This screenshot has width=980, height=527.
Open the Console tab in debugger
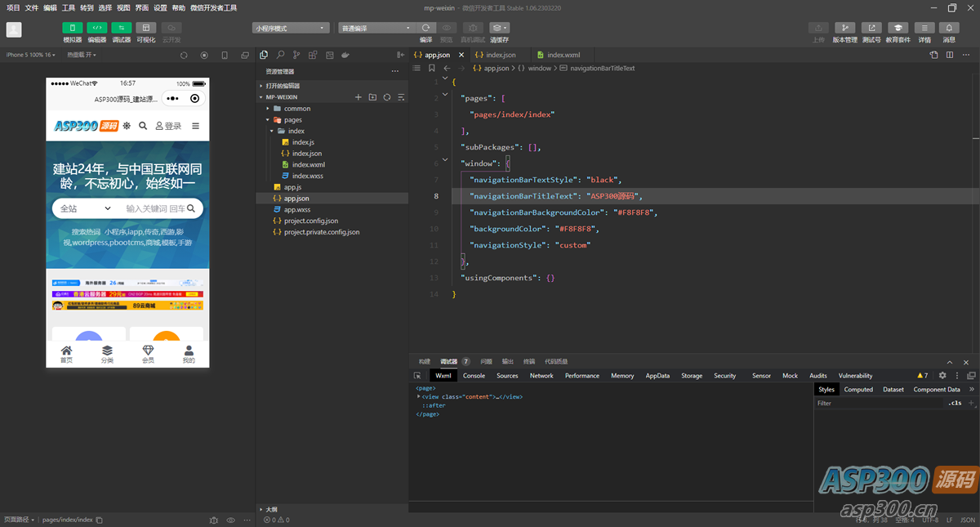pyautogui.click(x=474, y=376)
